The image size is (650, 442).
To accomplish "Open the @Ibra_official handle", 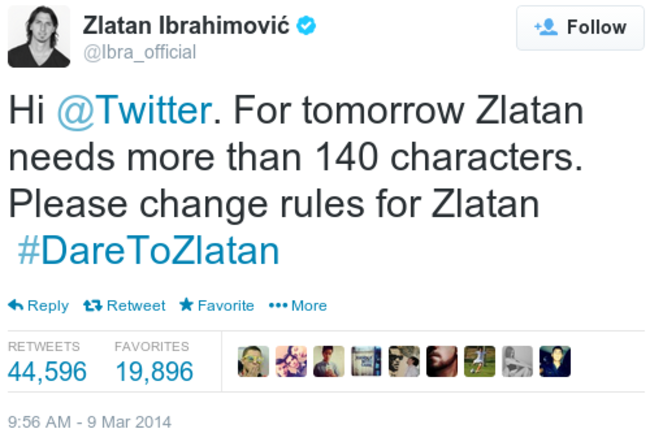I will tap(139, 52).
